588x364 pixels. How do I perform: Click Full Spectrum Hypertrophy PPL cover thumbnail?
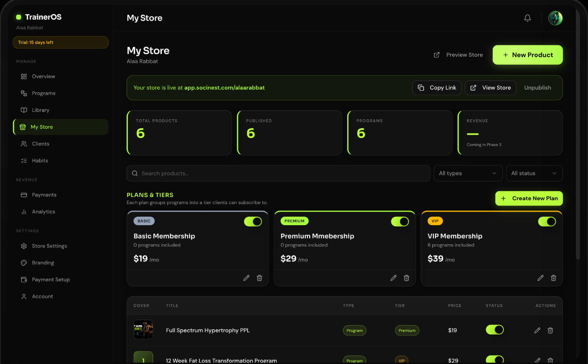(143, 330)
